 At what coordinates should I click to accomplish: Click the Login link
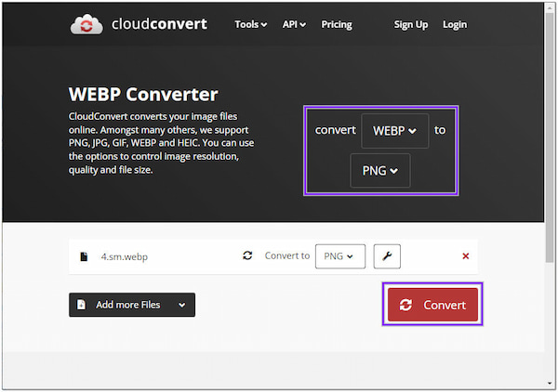click(455, 24)
